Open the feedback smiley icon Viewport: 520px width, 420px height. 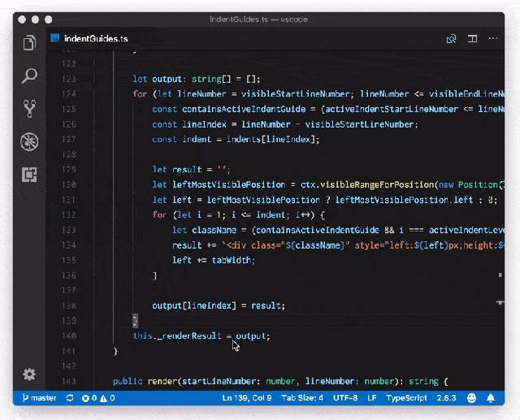pyautogui.click(x=471, y=398)
